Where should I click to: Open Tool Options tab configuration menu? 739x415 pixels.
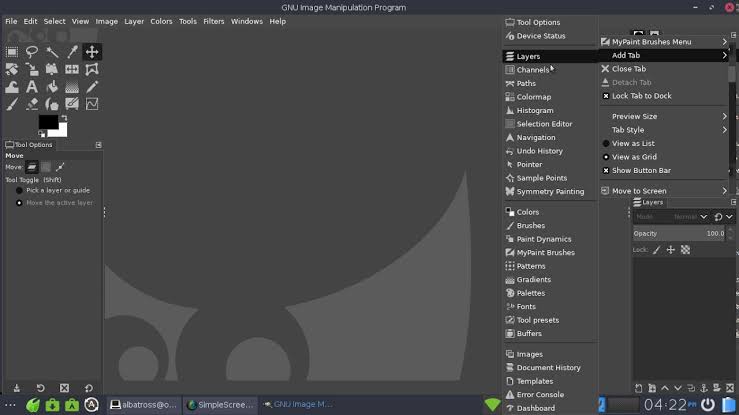[x=99, y=145]
